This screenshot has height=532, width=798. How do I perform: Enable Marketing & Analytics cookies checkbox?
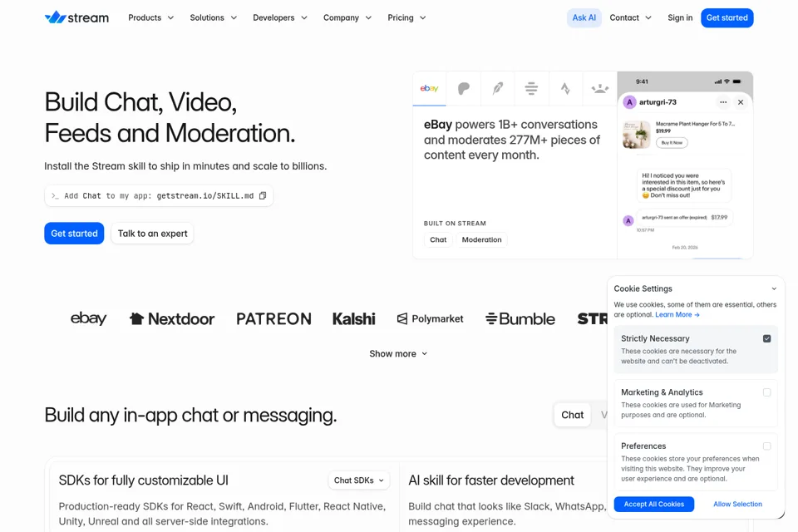click(767, 392)
